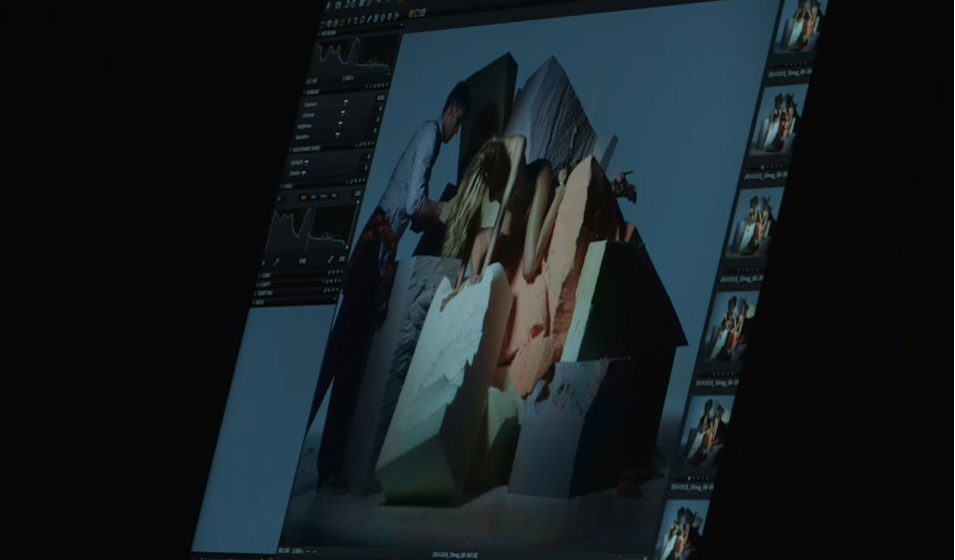This screenshot has width=955, height=560.
Task: Select the Red channel tab in Levels
Action: pyautogui.click(x=313, y=196)
